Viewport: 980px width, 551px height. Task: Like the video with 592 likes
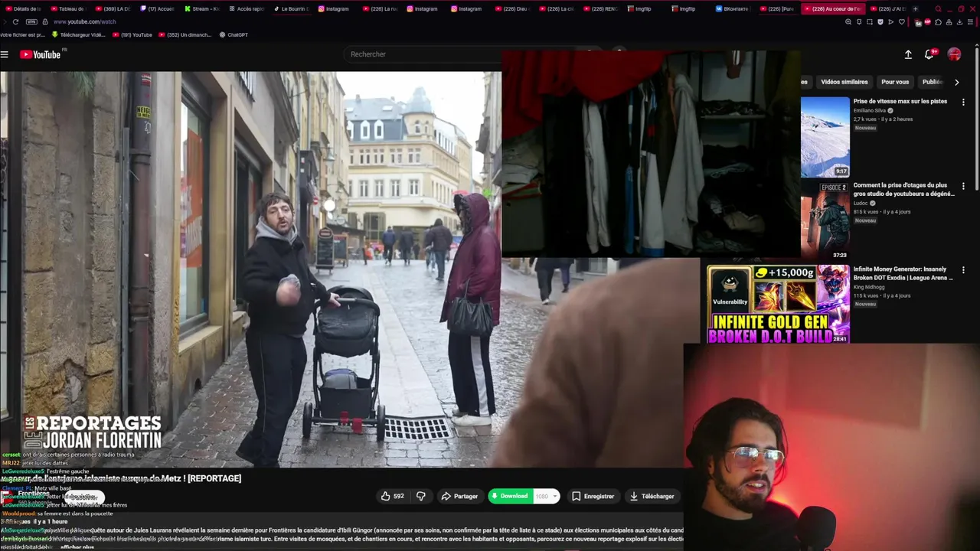pyautogui.click(x=392, y=496)
